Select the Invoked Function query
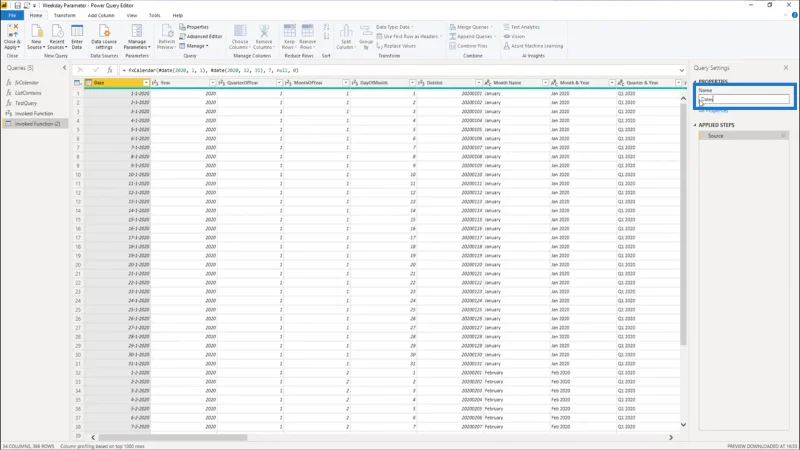The image size is (800, 450). point(35,113)
